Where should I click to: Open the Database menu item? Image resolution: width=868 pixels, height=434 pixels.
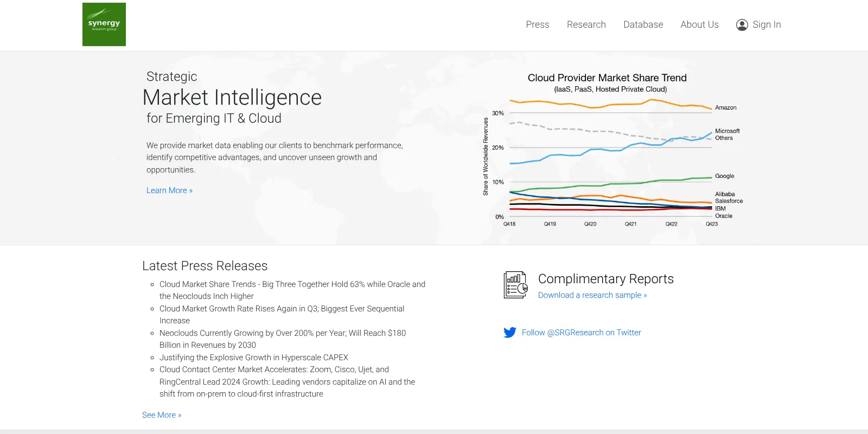(x=643, y=24)
